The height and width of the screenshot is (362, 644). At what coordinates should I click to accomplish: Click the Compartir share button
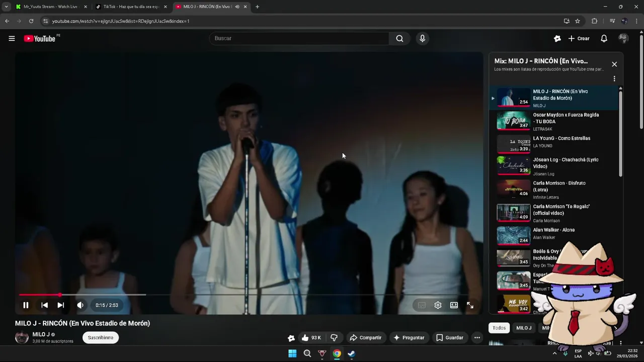[x=365, y=337]
